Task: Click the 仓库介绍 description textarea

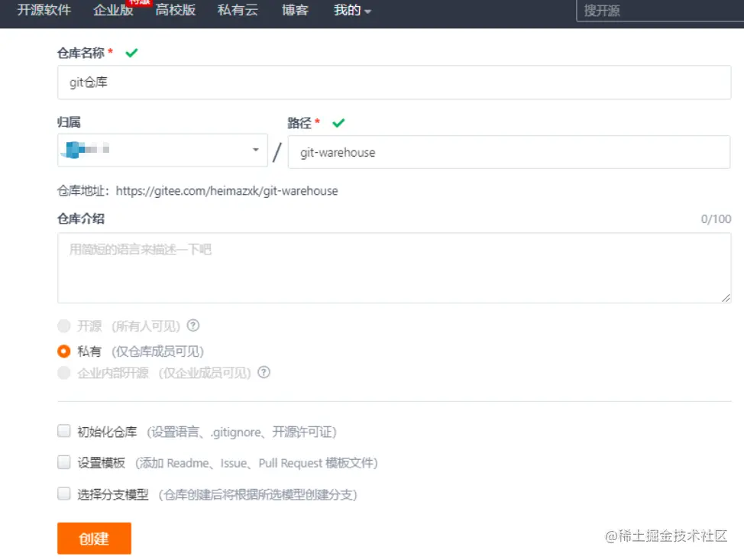Action: click(x=394, y=267)
